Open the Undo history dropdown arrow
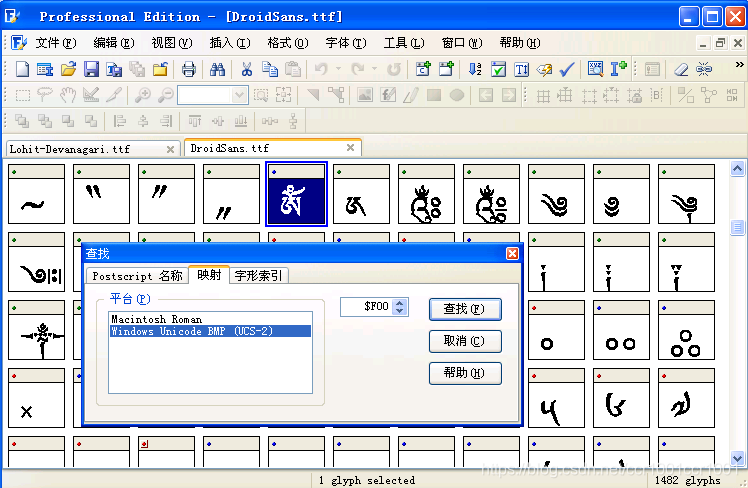 [x=338, y=69]
